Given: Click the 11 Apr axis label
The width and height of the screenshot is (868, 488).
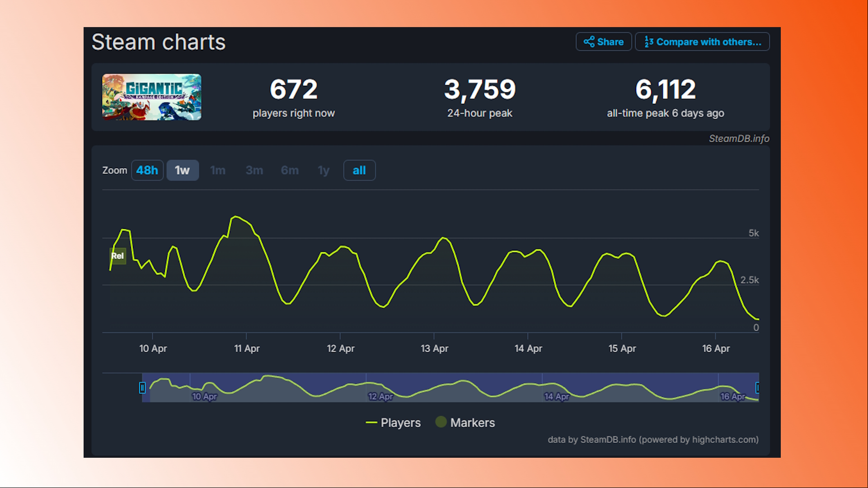Looking at the screenshot, I should (247, 349).
